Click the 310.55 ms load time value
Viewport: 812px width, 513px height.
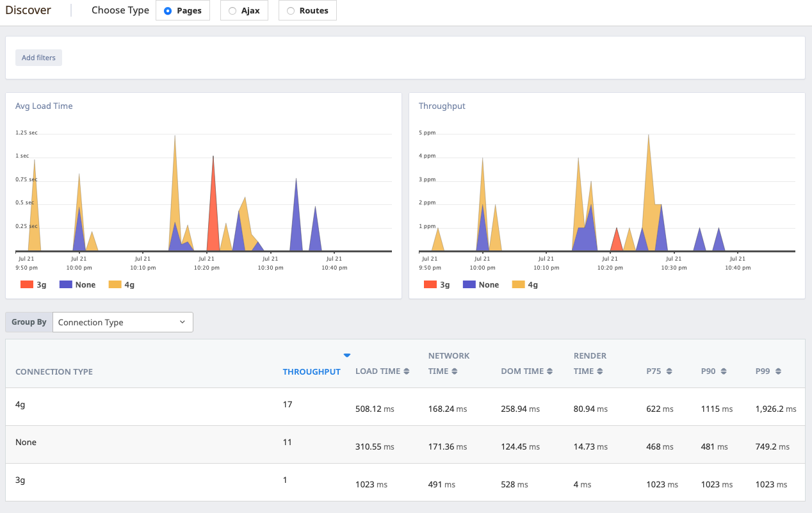pyautogui.click(x=375, y=447)
